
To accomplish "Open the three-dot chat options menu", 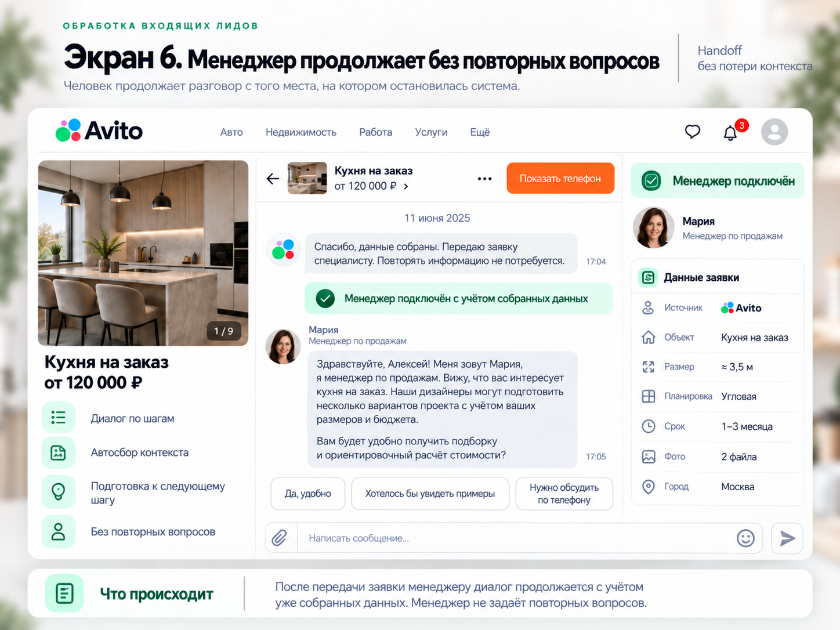I will tap(484, 179).
